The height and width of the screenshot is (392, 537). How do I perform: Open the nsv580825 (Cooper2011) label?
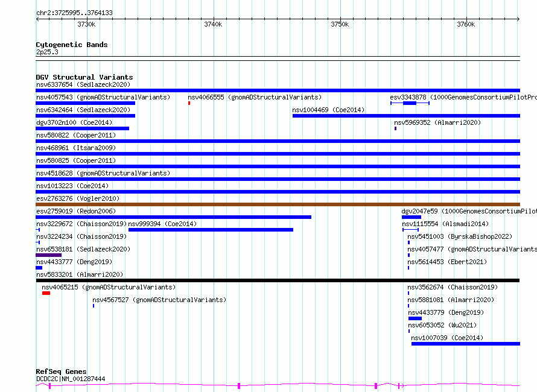pyautogui.click(x=76, y=160)
